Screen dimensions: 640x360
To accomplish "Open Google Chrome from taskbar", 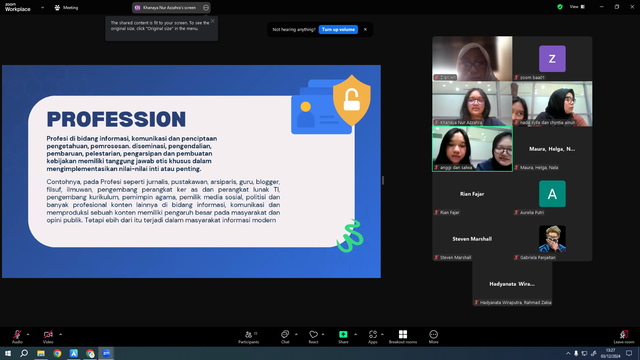I will pyautogui.click(x=57, y=353).
